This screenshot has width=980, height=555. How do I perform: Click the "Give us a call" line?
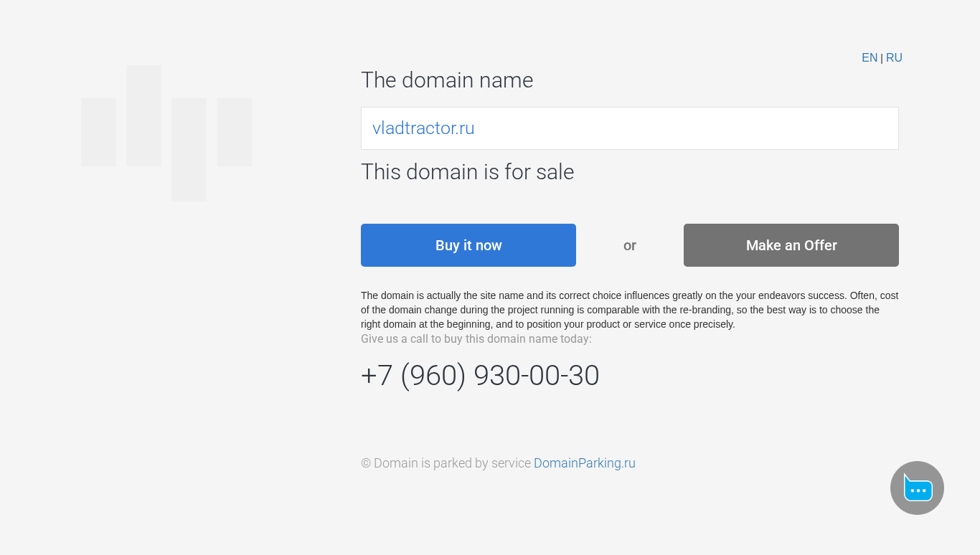tap(476, 339)
